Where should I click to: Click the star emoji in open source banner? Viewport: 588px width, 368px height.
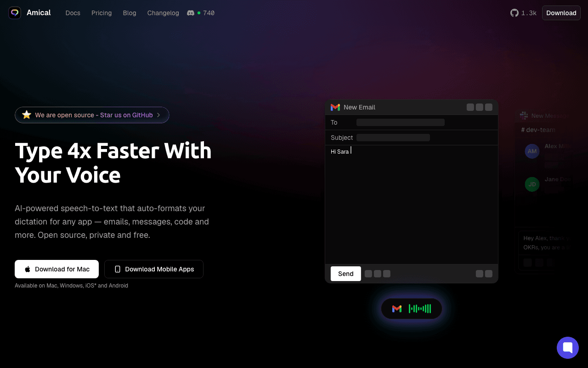(x=27, y=115)
